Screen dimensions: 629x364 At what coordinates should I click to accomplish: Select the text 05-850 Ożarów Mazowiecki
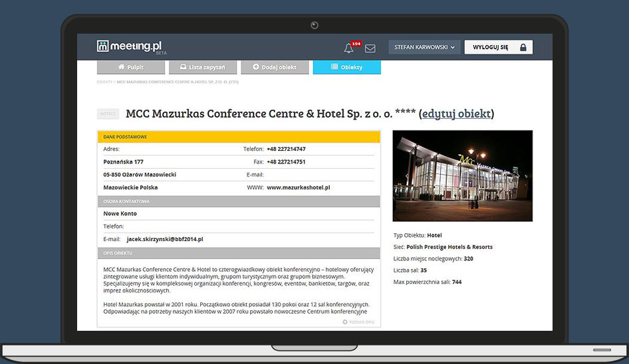(140, 175)
